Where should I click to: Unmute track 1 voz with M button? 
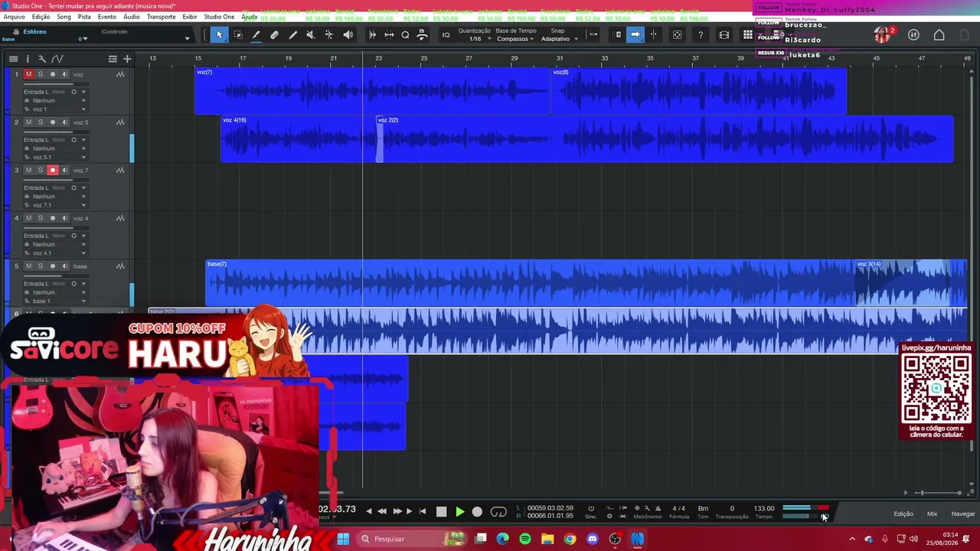point(28,74)
